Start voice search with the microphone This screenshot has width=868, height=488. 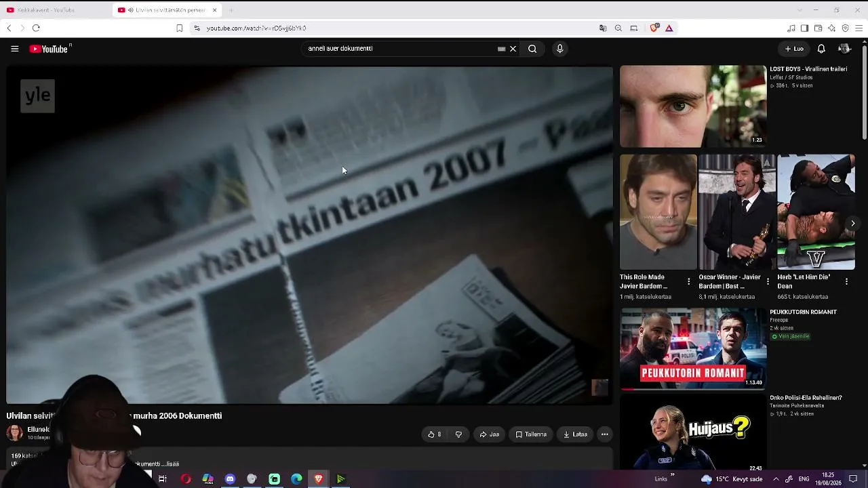pos(559,49)
